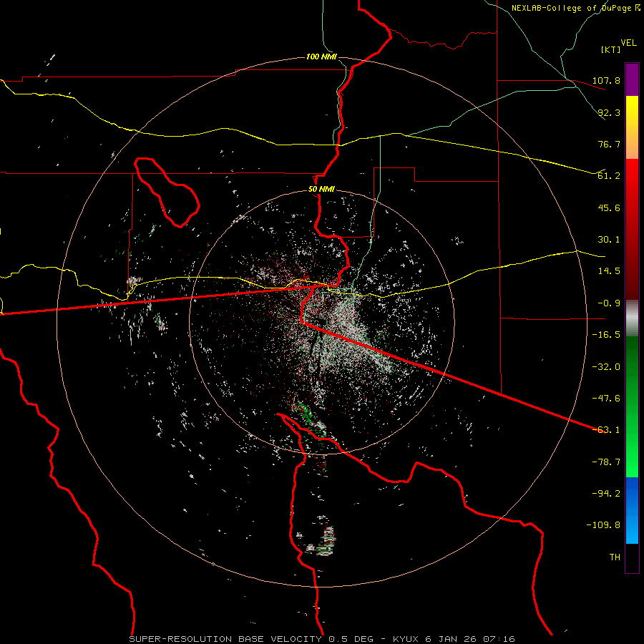The image size is (644, 644).
Task: Select the -78.7 scale value
Action: tap(606, 462)
